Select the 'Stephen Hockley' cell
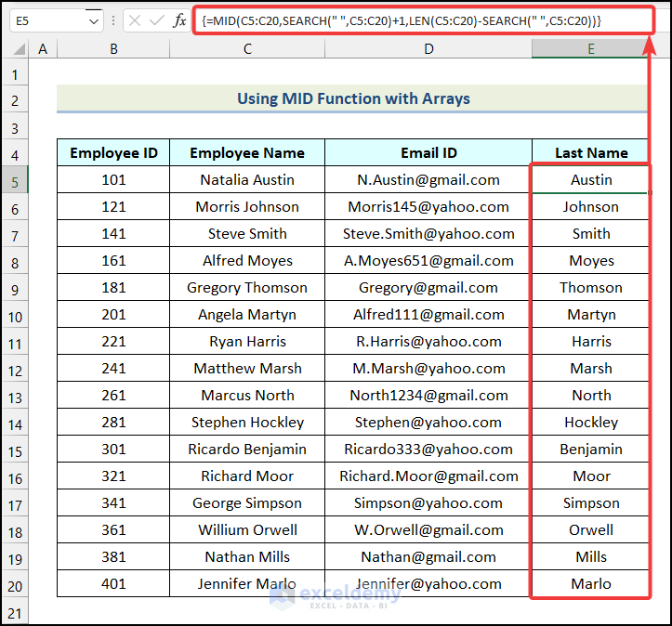 point(247,423)
